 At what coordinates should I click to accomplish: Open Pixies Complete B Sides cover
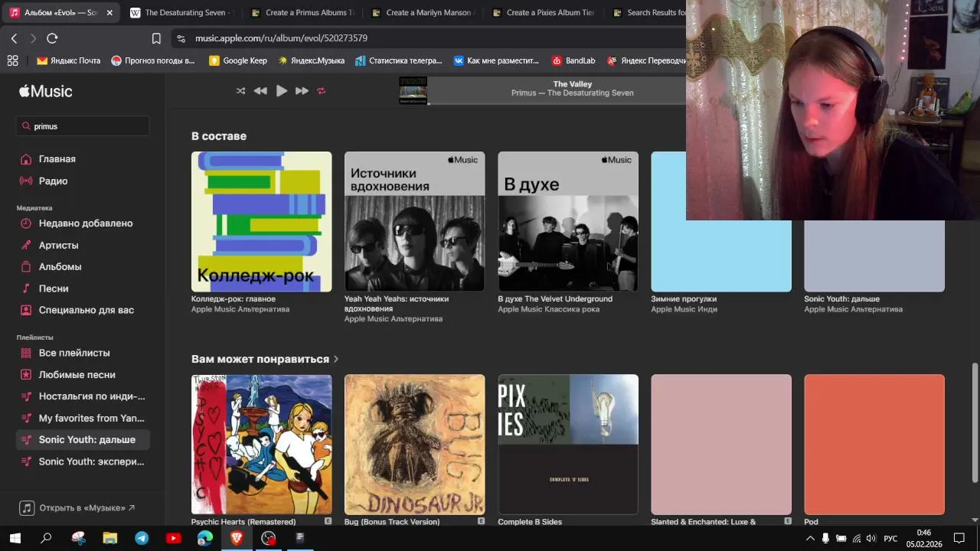click(x=568, y=445)
